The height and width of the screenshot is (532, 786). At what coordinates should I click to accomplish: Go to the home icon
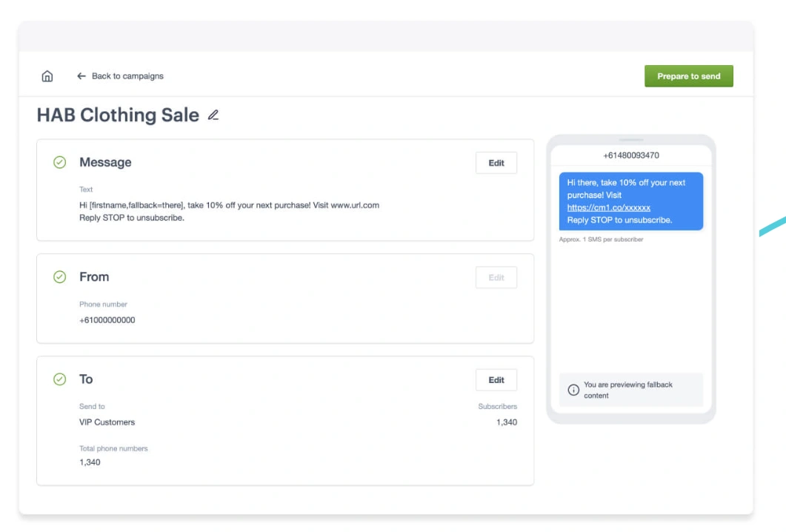[x=47, y=76]
